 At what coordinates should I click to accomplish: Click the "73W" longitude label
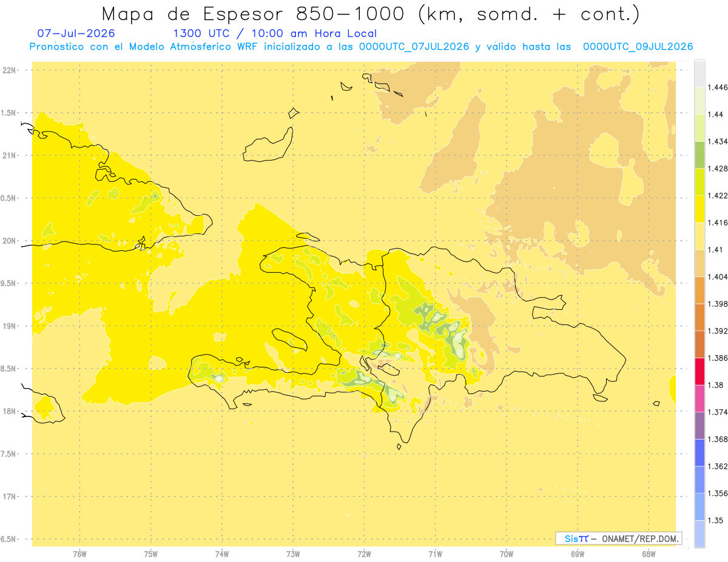tap(293, 554)
